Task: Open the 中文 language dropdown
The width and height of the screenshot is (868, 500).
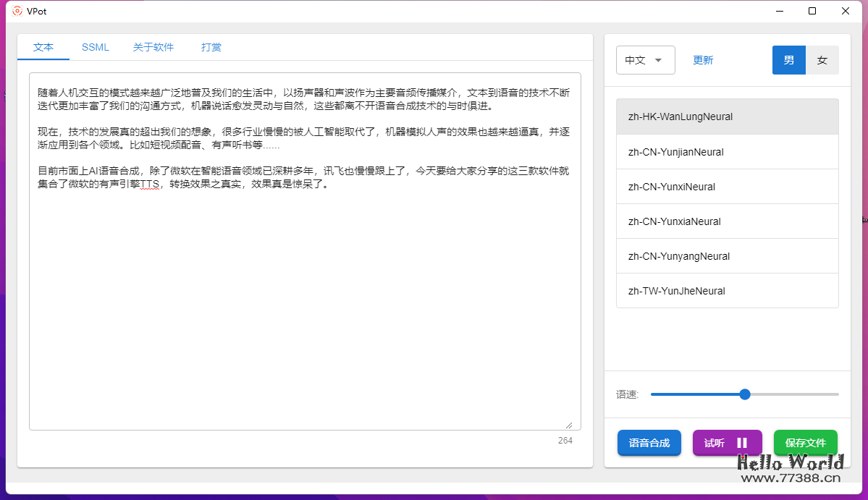Action: tap(645, 59)
